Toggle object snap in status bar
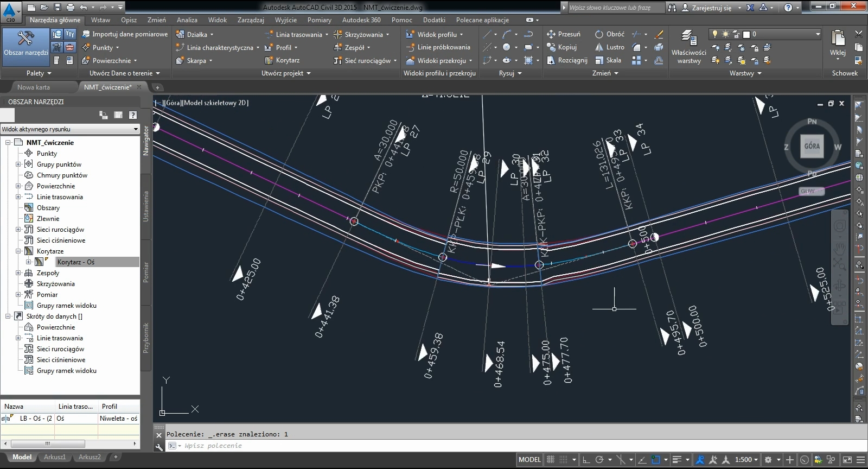This screenshot has height=469, width=868. click(x=656, y=460)
